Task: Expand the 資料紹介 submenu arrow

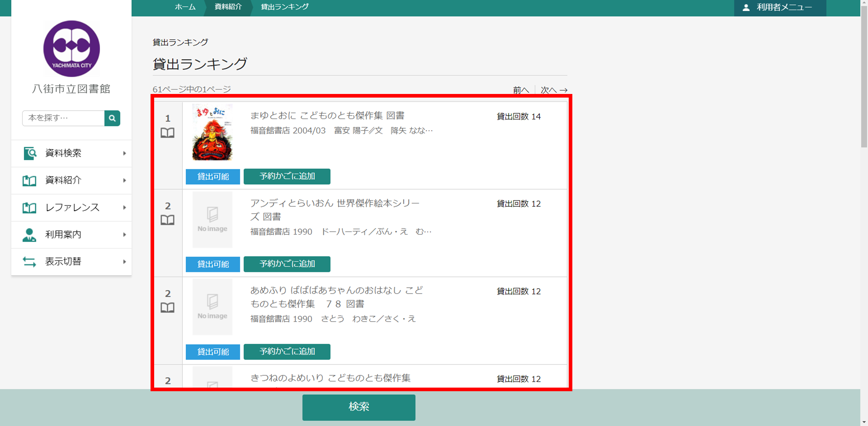Action: coord(124,181)
